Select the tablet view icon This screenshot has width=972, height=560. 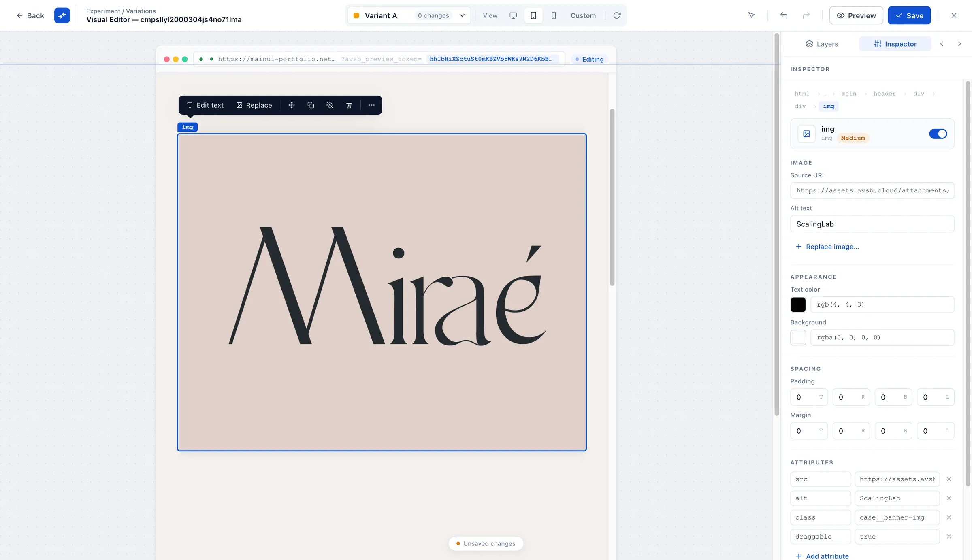coord(533,15)
